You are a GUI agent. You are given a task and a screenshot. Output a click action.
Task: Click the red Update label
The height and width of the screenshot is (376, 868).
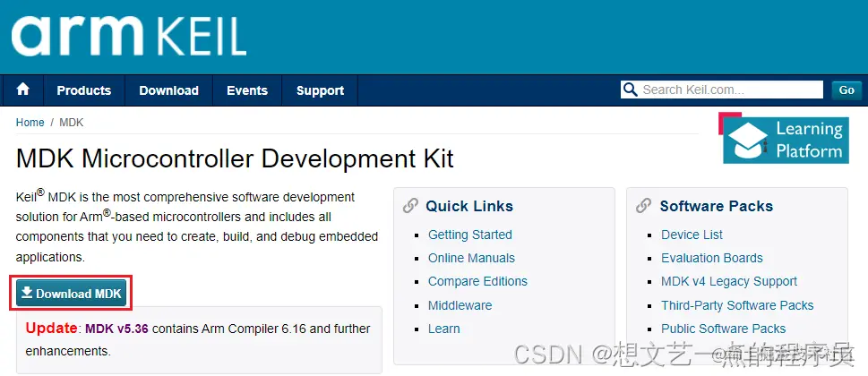pos(51,328)
